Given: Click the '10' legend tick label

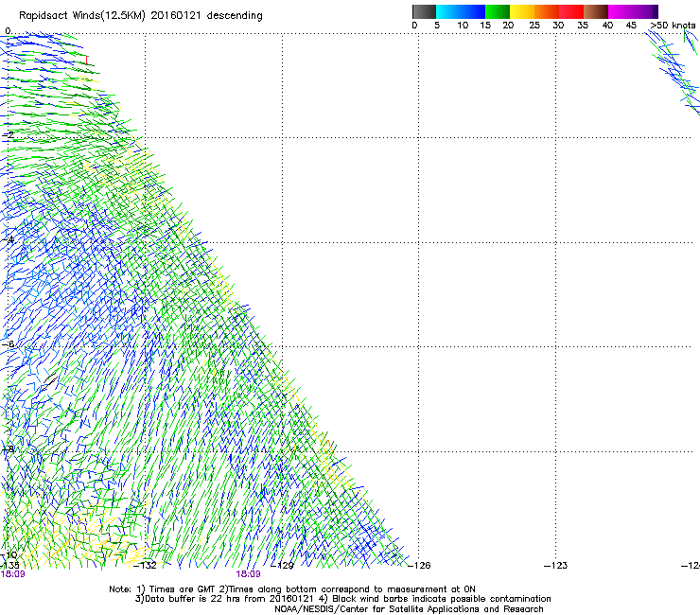Looking at the screenshot, I should pyautogui.click(x=463, y=26).
